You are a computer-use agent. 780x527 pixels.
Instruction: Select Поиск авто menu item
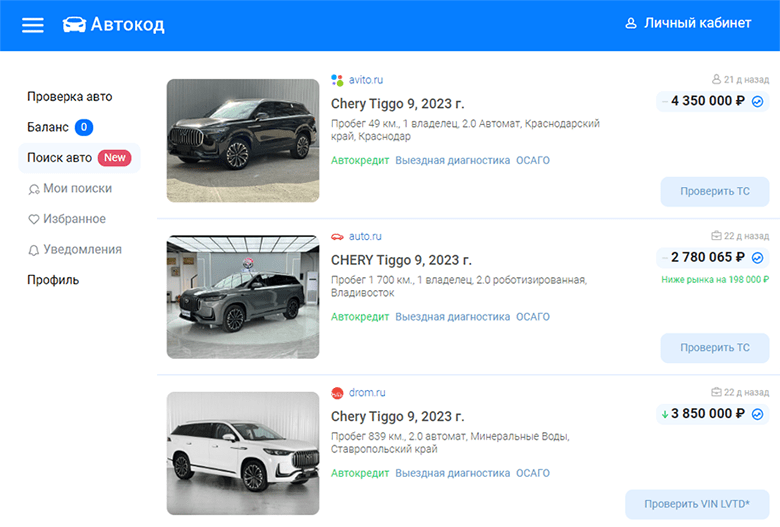[79, 158]
